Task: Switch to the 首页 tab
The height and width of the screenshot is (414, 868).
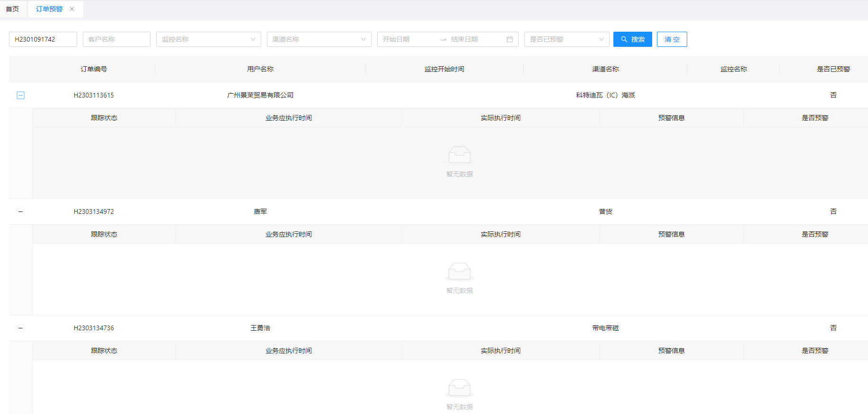Action: point(12,9)
